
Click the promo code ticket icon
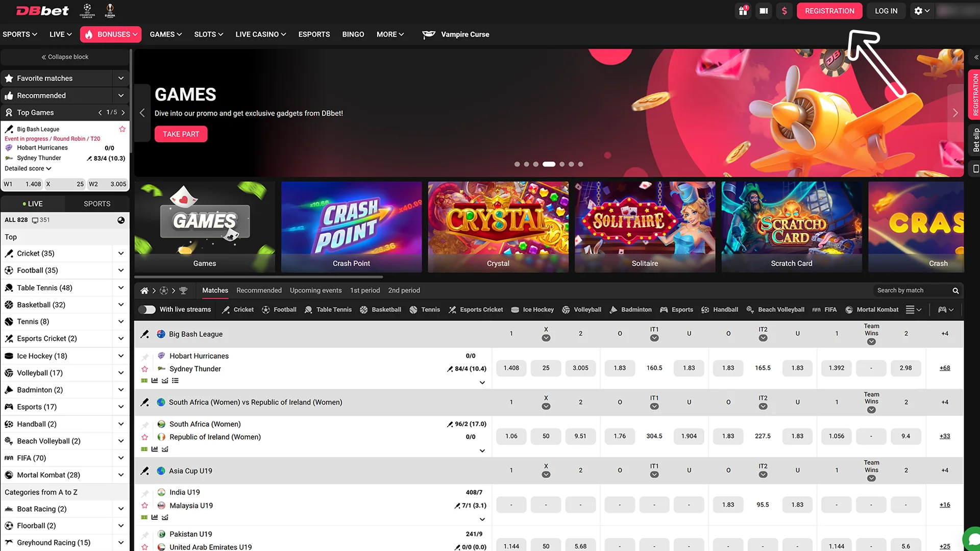[x=764, y=11]
